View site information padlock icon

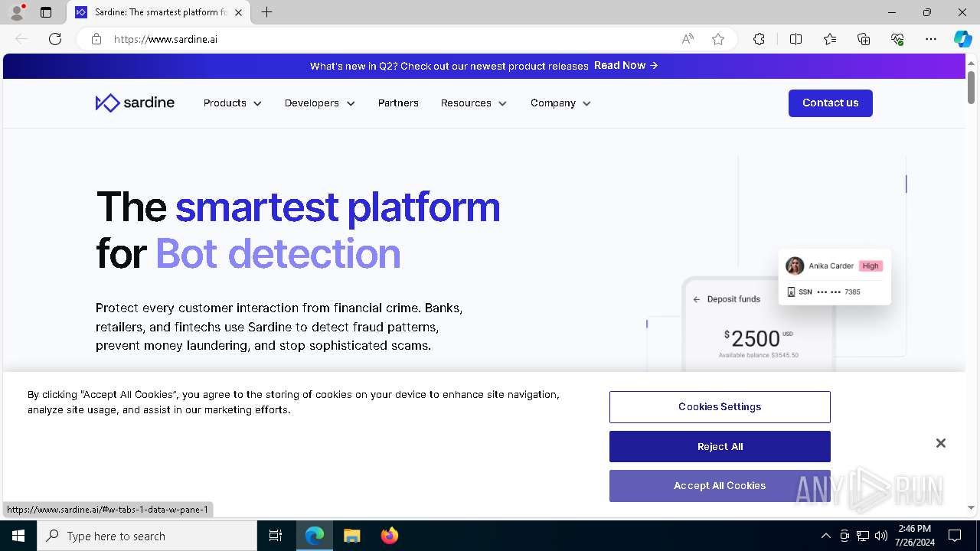click(x=96, y=39)
